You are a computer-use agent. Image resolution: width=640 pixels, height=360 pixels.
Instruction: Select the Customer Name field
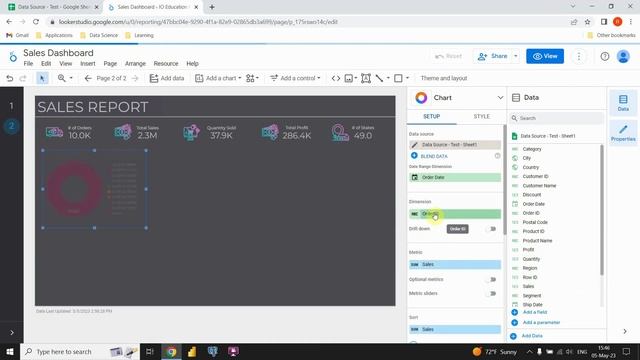click(x=539, y=186)
